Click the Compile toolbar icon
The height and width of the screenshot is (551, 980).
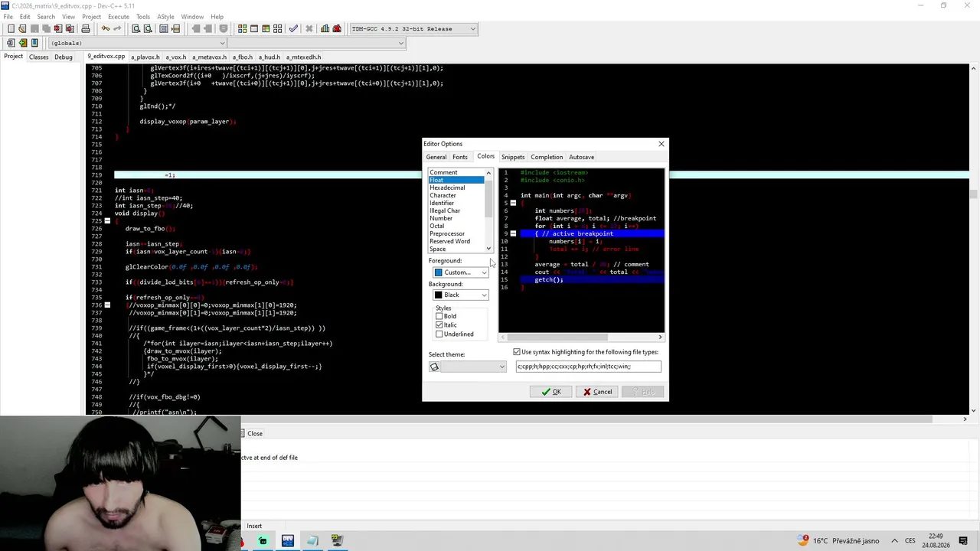coord(243,29)
